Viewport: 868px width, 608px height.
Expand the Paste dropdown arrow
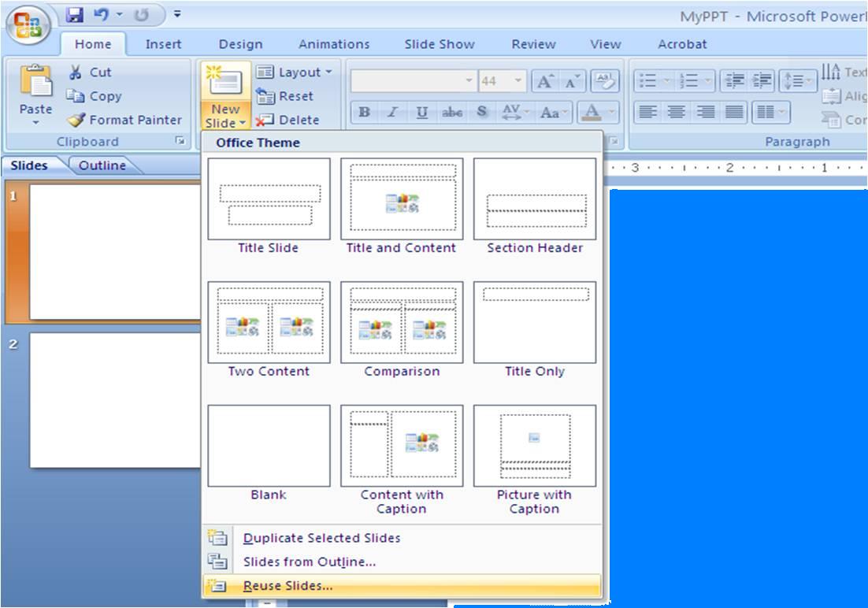point(35,122)
